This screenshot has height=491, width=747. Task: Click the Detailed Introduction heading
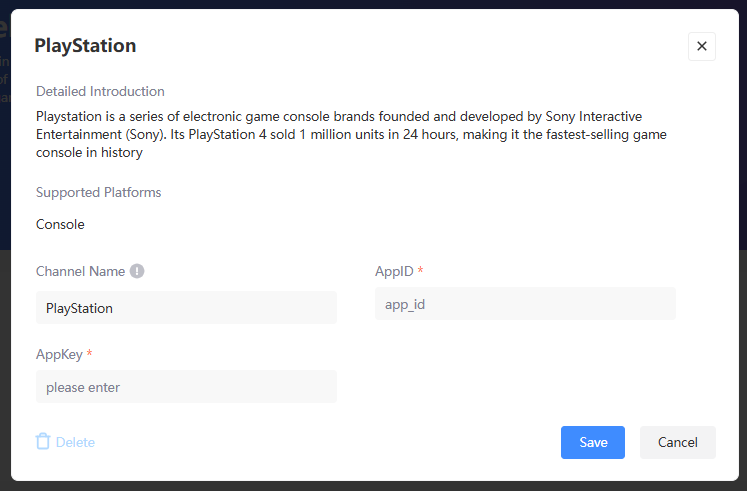point(100,91)
